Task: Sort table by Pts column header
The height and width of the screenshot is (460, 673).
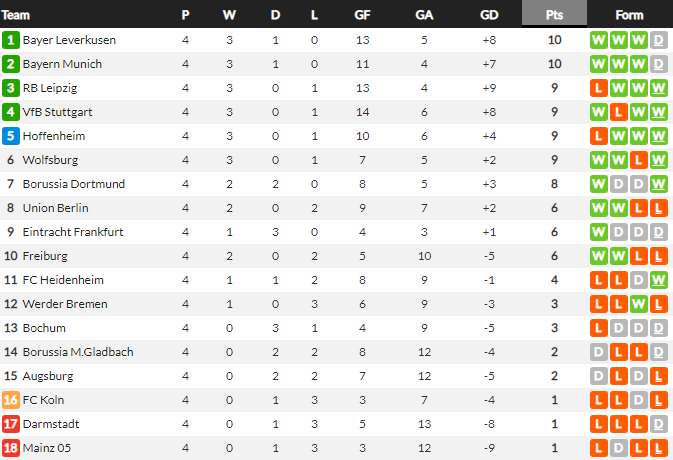Action: 554,15
